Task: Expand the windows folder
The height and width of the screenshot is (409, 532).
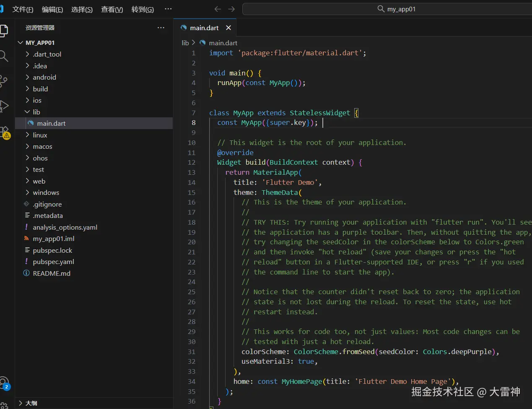Action: point(46,193)
